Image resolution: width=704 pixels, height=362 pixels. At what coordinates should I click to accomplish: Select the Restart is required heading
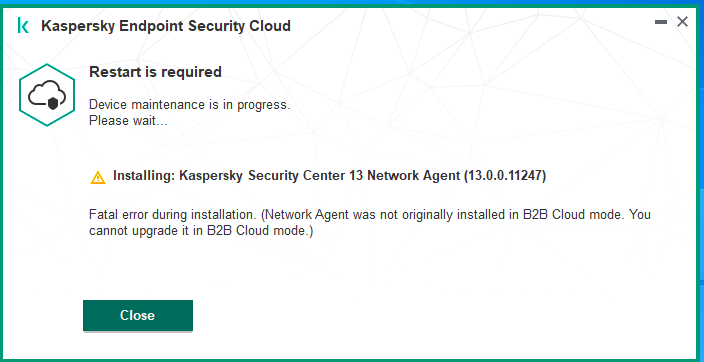click(155, 72)
